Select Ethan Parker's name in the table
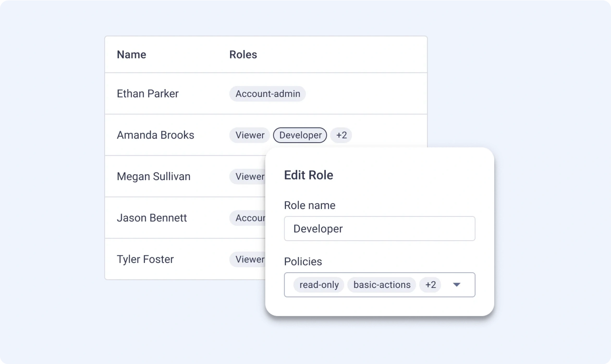The image size is (611, 364). tap(148, 94)
